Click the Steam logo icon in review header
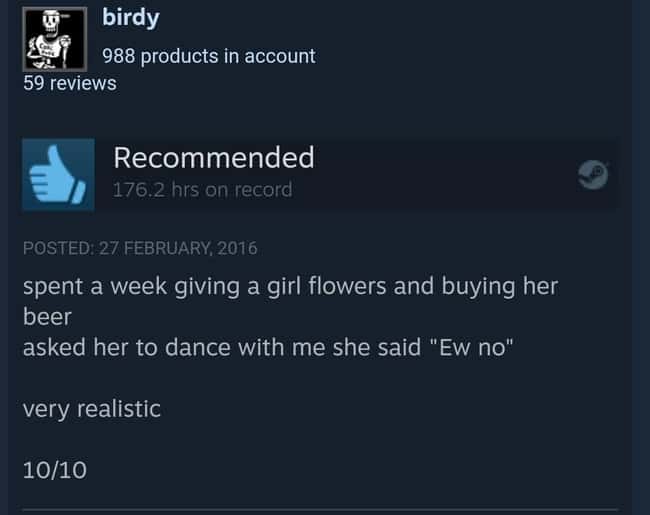 (x=593, y=175)
